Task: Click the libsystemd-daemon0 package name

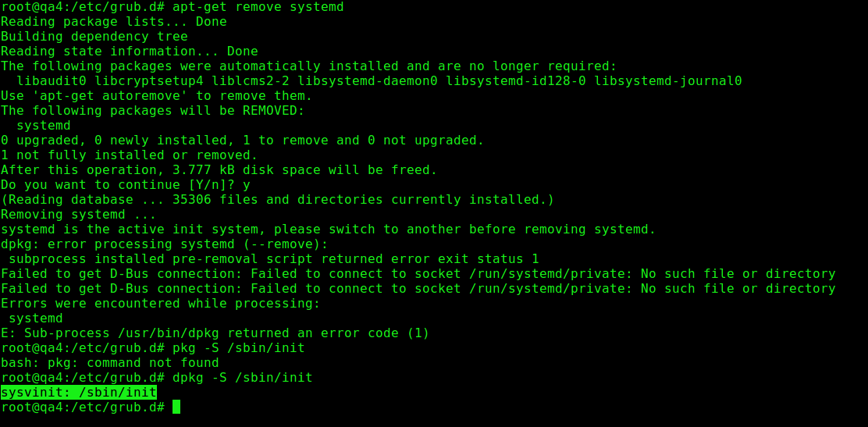Action: click(367, 81)
